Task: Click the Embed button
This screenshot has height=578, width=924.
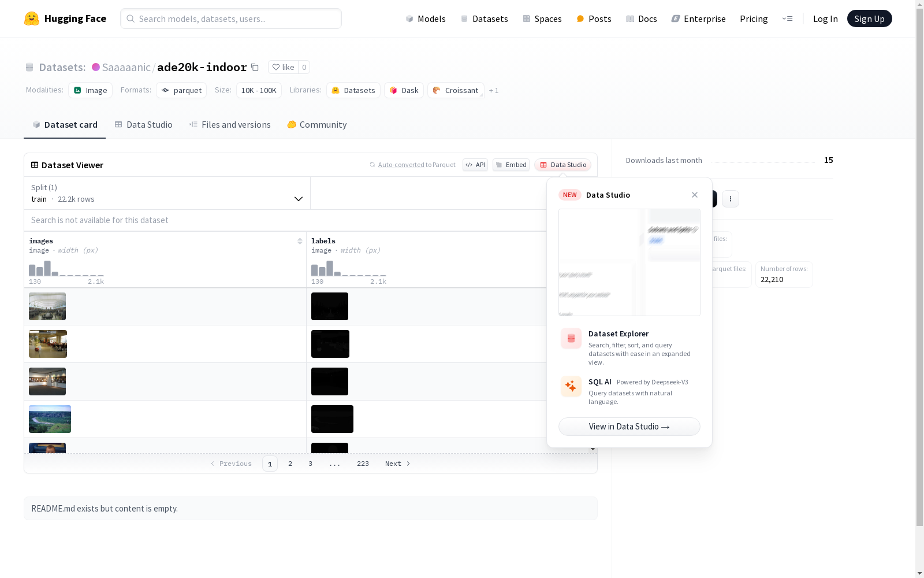Action: coord(511,165)
